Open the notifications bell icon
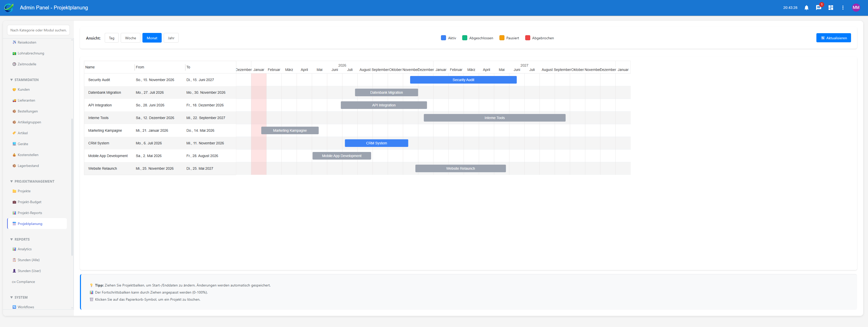 click(806, 7)
